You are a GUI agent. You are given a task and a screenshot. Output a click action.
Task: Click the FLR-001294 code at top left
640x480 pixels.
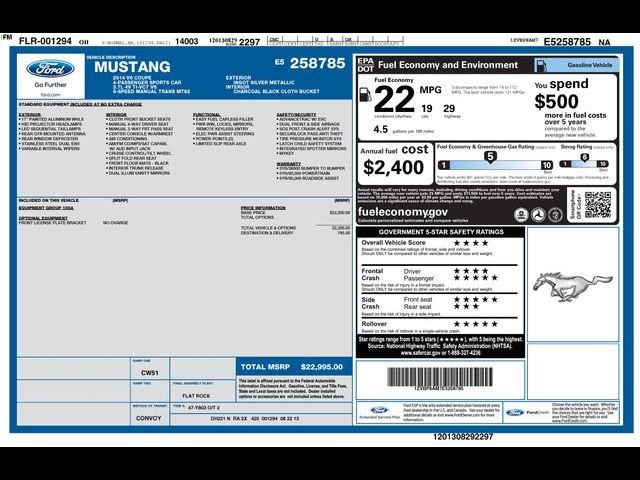coord(45,41)
